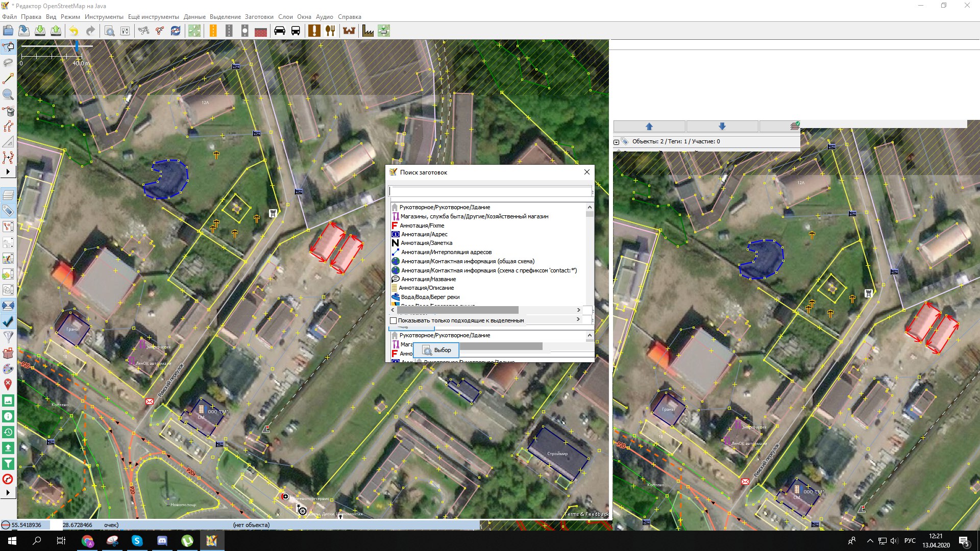Viewport: 980px width, 551px height.
Task: Click the Save file icon in toolbar
Action: pos(24,31)
